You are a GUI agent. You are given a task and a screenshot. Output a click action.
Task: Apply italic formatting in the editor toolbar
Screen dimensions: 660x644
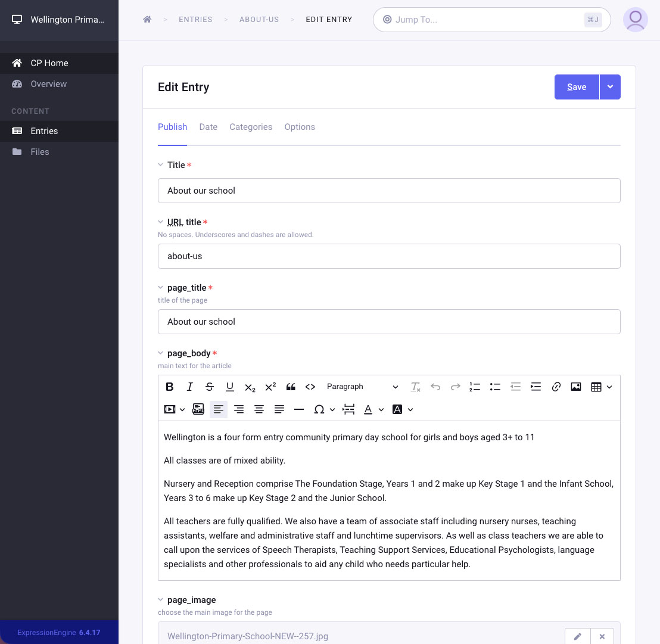click(190, 387)
